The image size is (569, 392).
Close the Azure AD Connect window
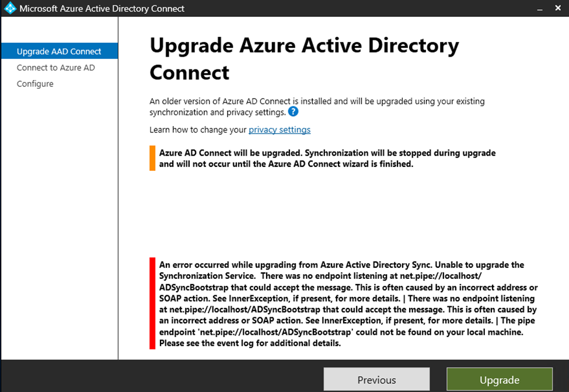point(558,8)
